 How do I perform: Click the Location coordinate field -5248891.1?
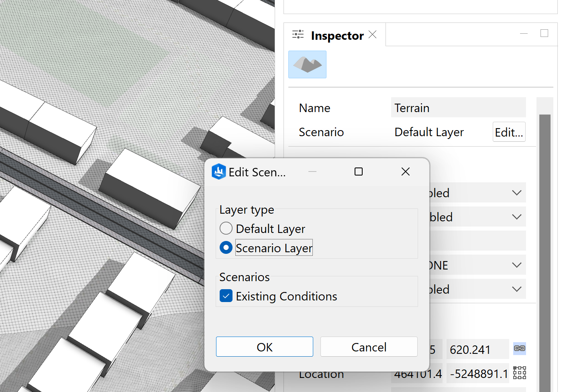point(477,373)
